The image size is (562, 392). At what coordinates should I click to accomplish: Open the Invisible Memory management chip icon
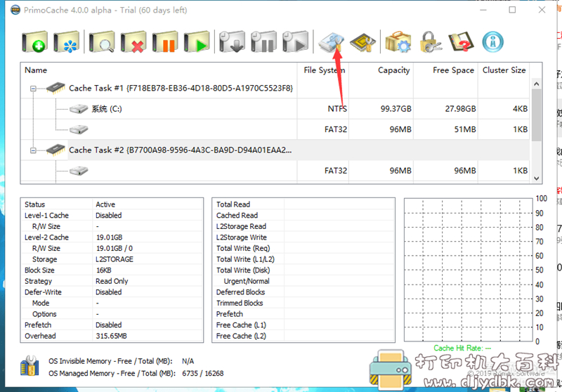click(362, 42)
